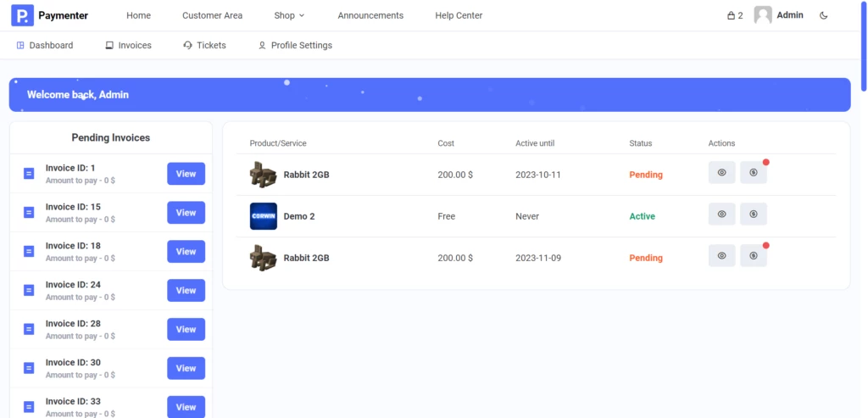Screen dimensions: 868x418
Task: Click the dollar icon for Demo 2
Action: pos(753,215)
